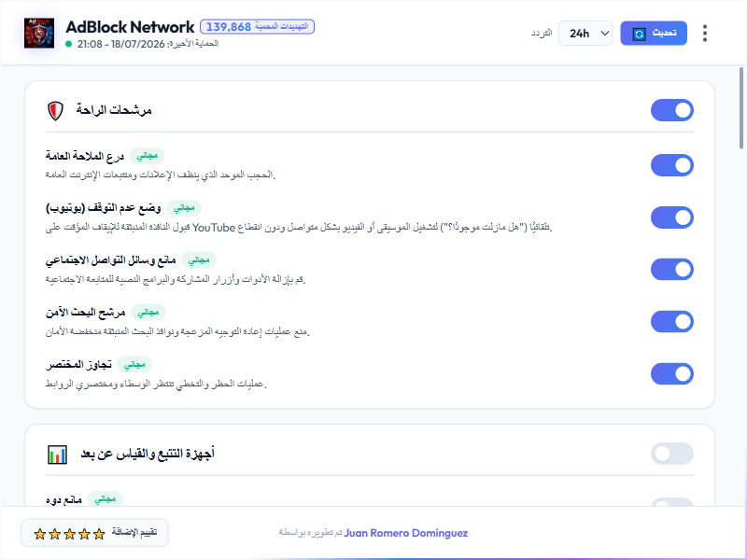Click the 139,868 protected threats badge
Image resolution: width=747 pixels, height=560 pixels.
pos(257,27)
